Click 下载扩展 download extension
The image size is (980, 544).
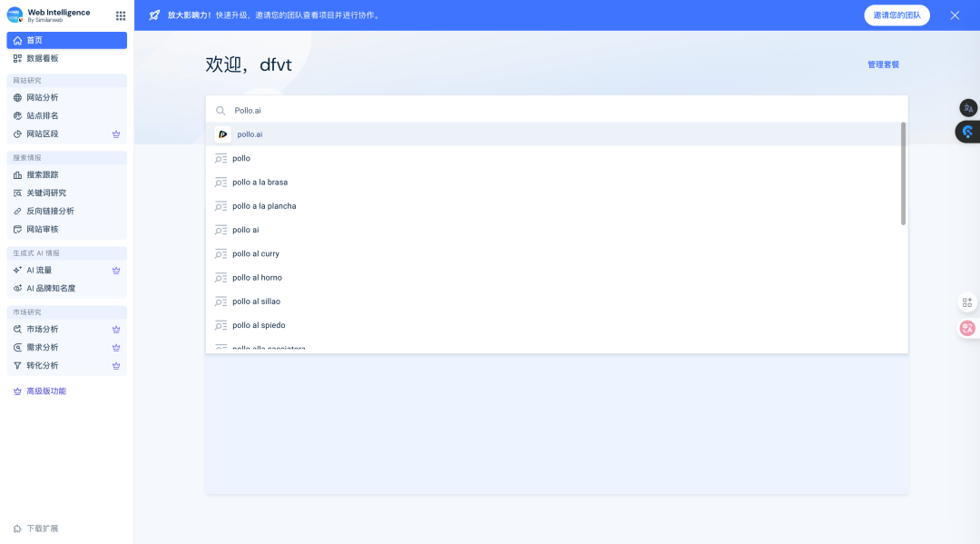coord(36,529)
